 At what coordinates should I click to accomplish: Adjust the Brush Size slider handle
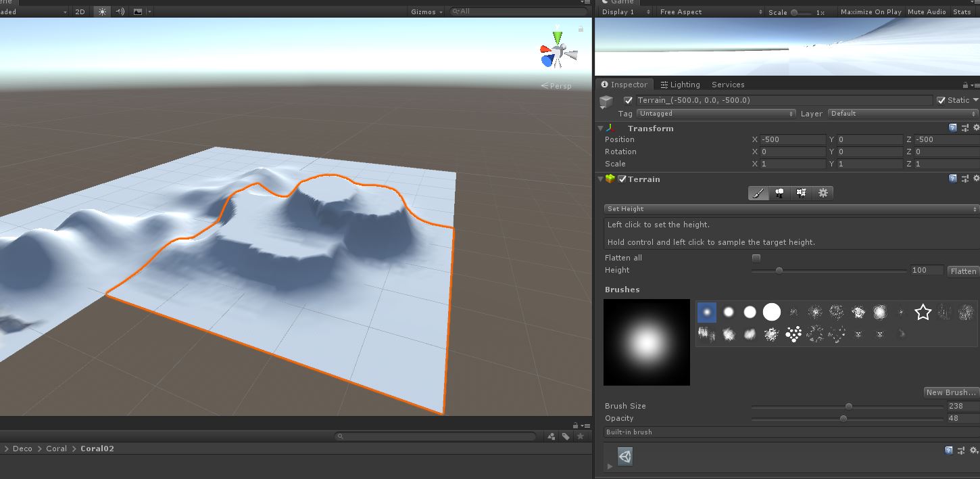(x=848, y=407)
